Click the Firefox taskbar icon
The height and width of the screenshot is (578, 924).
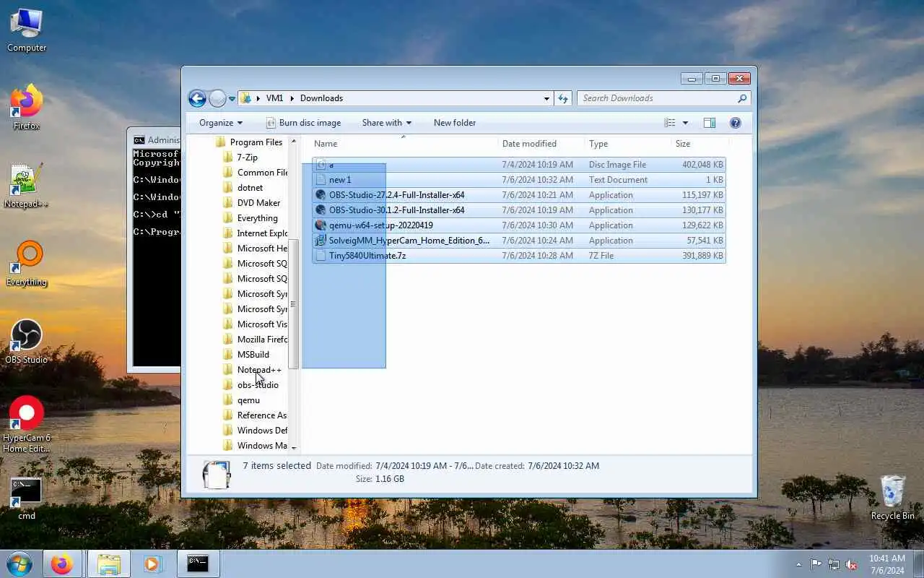coord(61,564)
